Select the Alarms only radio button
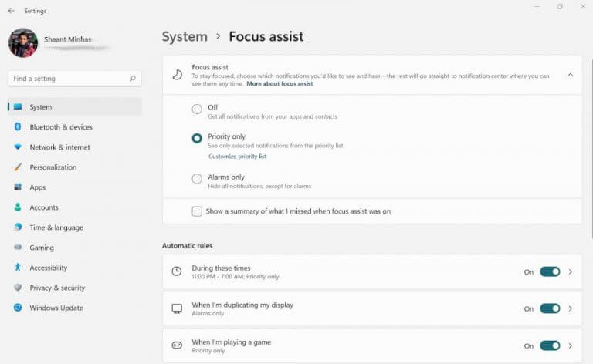 tap(197, 179)
